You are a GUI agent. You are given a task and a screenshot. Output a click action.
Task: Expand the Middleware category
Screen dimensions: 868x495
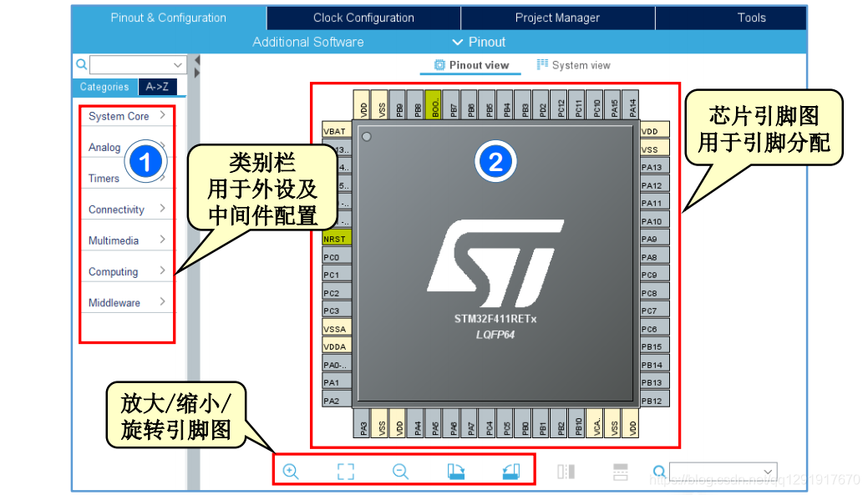(x=127, y=302)
